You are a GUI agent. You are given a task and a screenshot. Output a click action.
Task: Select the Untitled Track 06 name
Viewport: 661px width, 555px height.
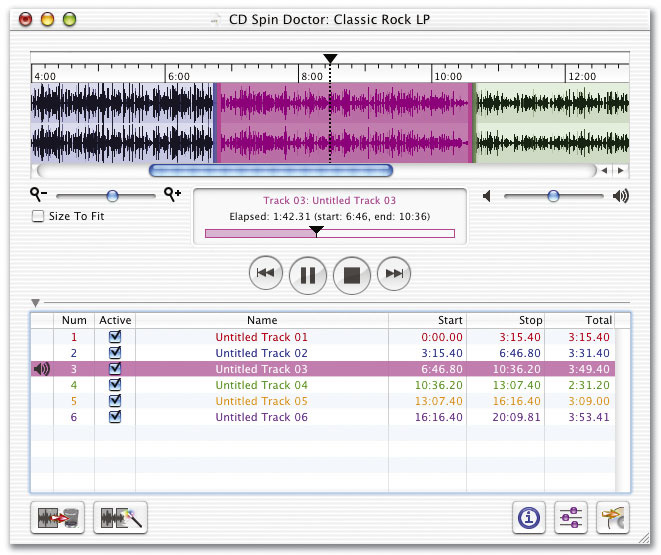tap(261, 417)
